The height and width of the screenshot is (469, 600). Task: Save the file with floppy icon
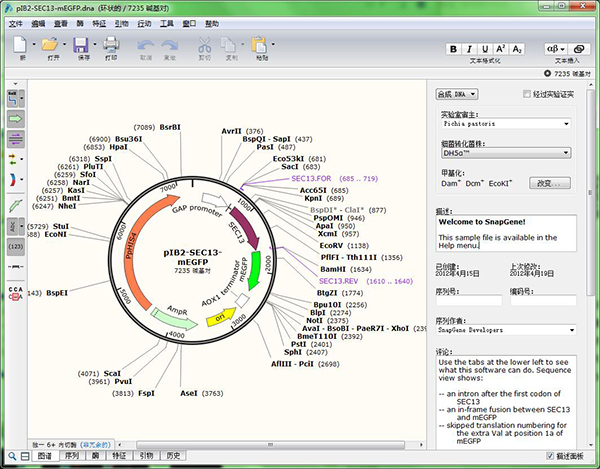[x=81, y=45]
